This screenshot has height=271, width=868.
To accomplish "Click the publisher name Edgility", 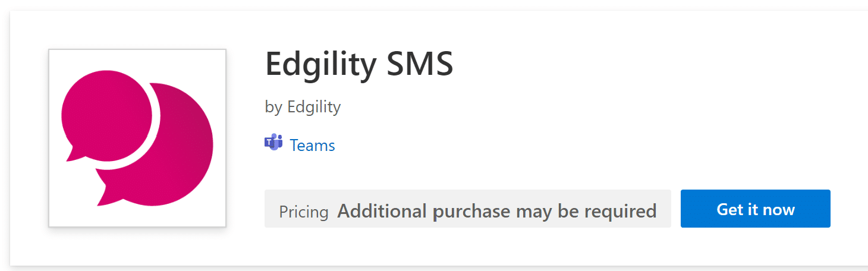I will coord(314,107).
